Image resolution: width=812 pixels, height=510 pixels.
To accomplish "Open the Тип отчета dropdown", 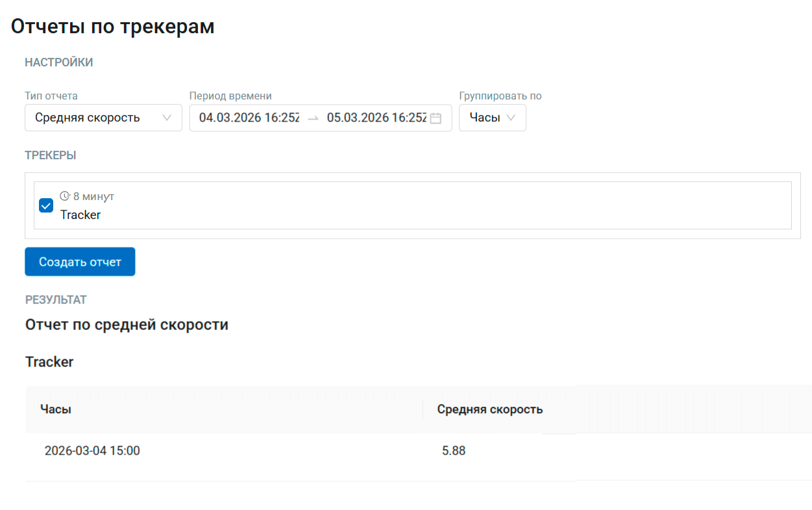I will click(x=103, y=118).
